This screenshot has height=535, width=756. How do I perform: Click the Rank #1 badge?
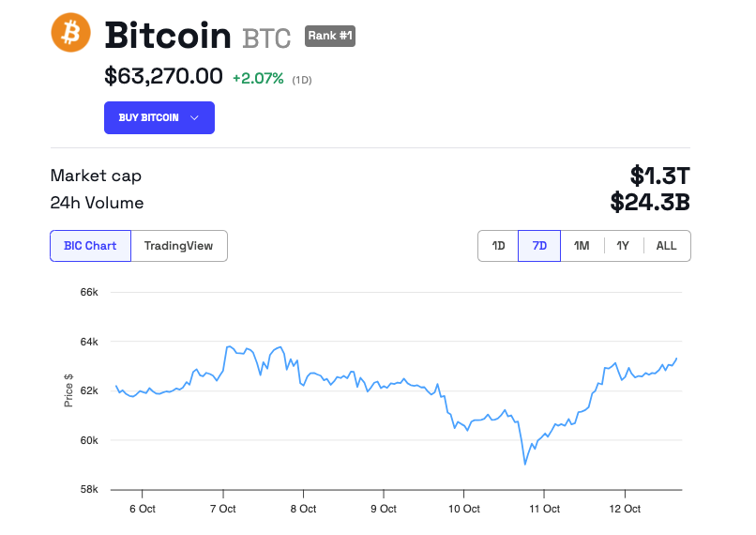pos(330,37)
